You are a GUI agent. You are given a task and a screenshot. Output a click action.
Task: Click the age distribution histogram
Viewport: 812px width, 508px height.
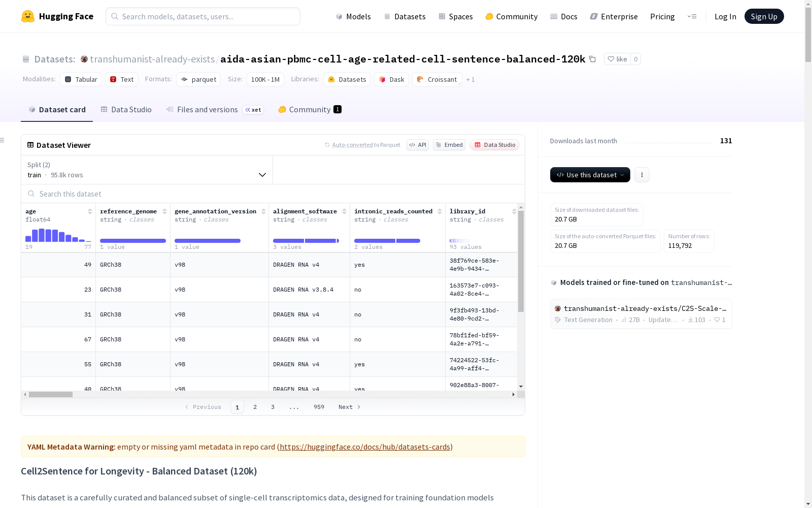(58, 235)
